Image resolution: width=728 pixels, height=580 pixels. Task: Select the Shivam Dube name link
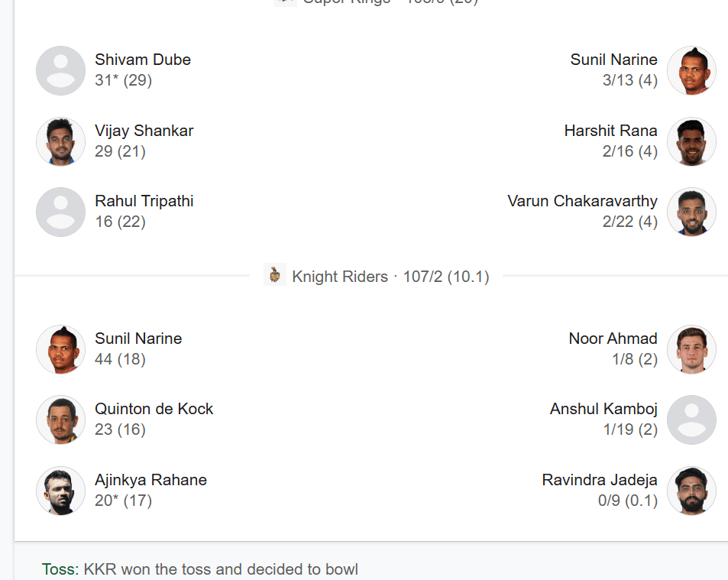143,60
